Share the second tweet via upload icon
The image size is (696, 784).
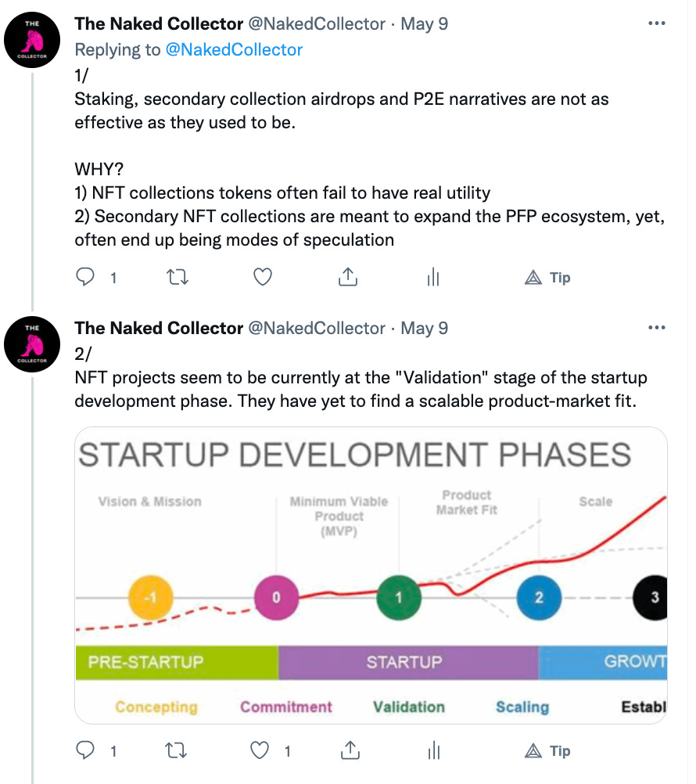(x=350, y=750)
